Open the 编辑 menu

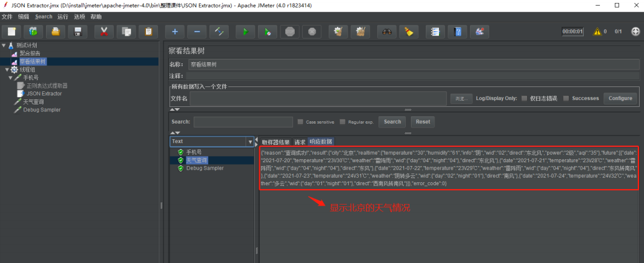pyautogui.click(x=24, y=17)
